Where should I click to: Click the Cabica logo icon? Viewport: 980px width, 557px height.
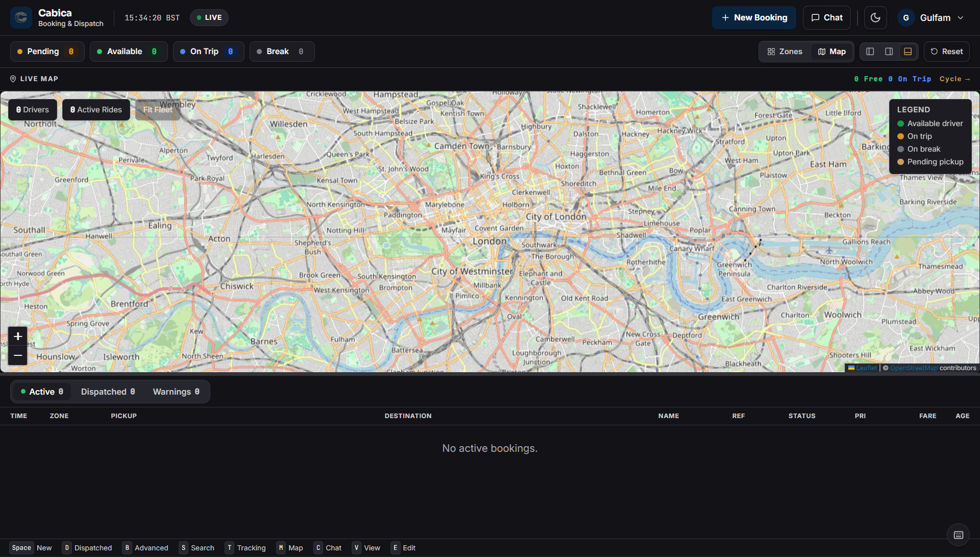21,18
